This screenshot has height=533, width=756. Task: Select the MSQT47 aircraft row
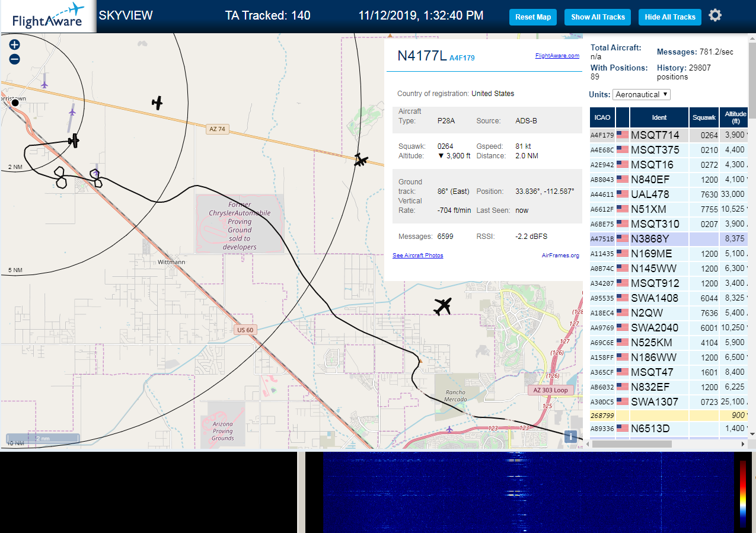[669, 372]
